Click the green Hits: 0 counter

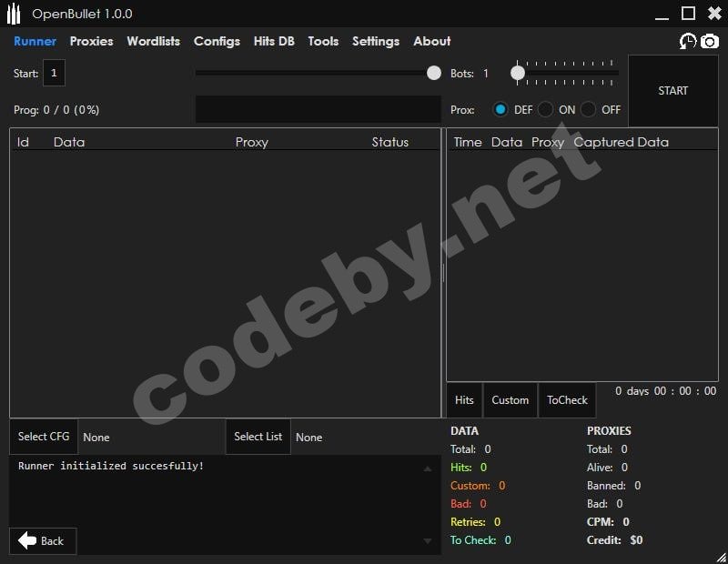pyautogui.click(x=469, y=467)
